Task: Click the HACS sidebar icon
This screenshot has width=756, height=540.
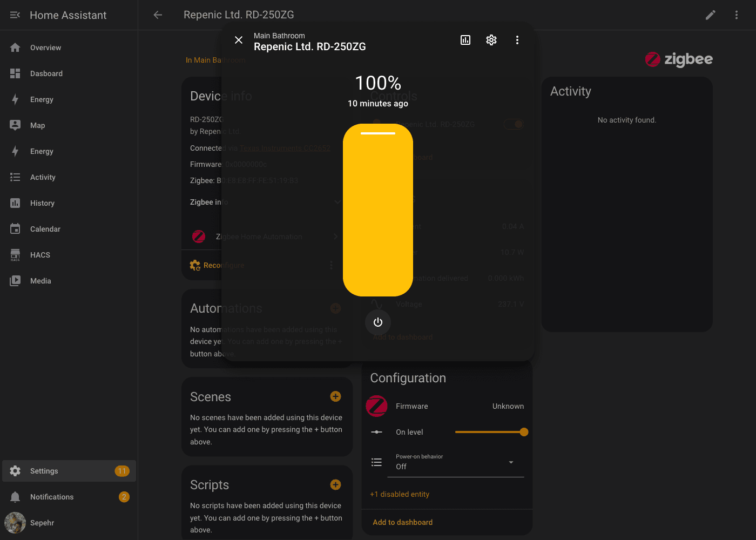Action: click(15, 255)
